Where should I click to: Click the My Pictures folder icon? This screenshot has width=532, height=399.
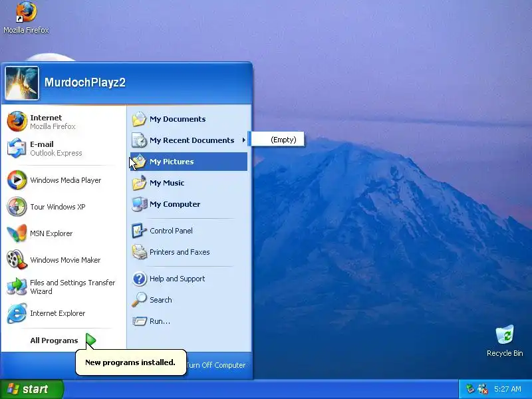(139, 162)
